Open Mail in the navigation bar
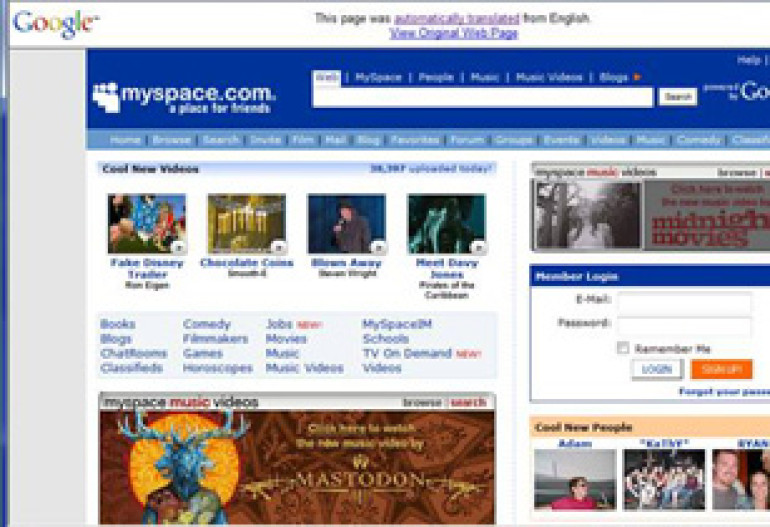770x527 pixels. (x=336, y=140)
